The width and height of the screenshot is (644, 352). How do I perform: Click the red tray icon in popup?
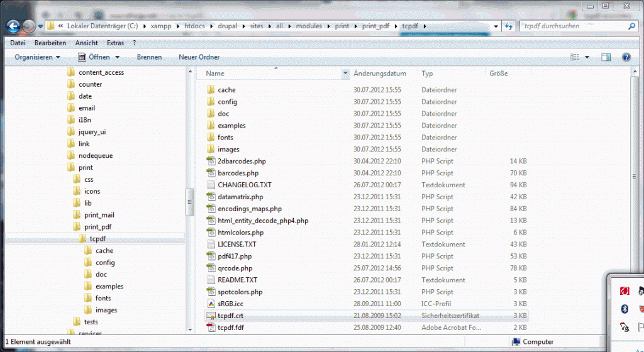625,291
